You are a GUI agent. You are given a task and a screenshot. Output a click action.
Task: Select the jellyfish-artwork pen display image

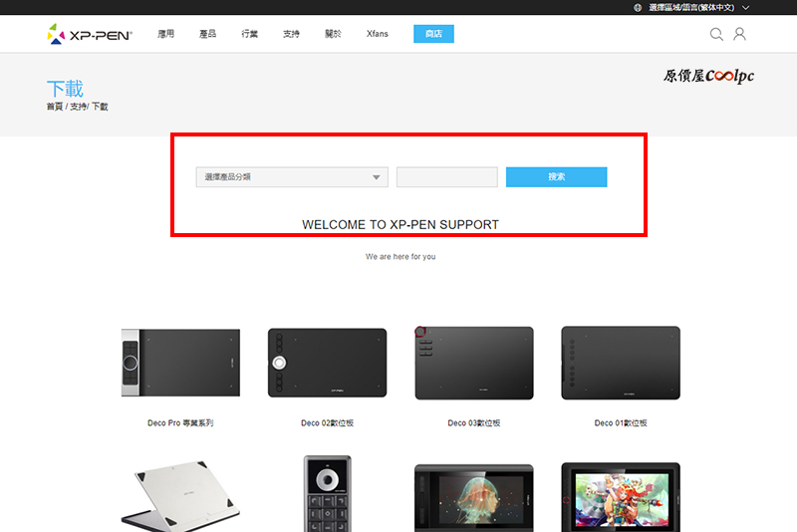pyautogui.click(x=474, y=497)
